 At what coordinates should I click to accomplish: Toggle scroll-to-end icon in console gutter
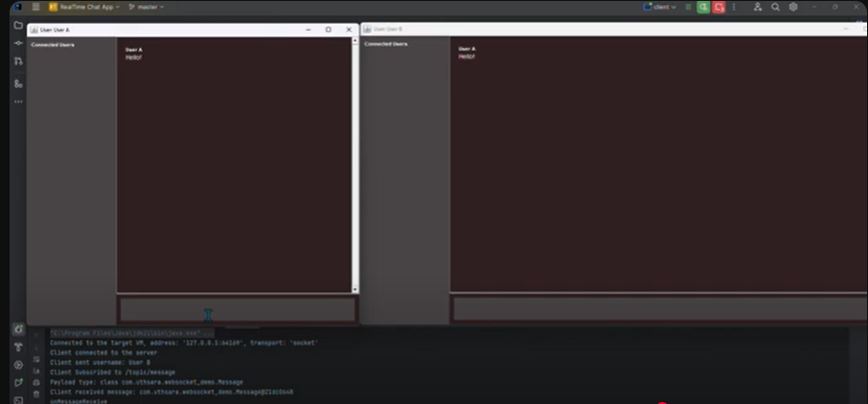click(36, 370)
